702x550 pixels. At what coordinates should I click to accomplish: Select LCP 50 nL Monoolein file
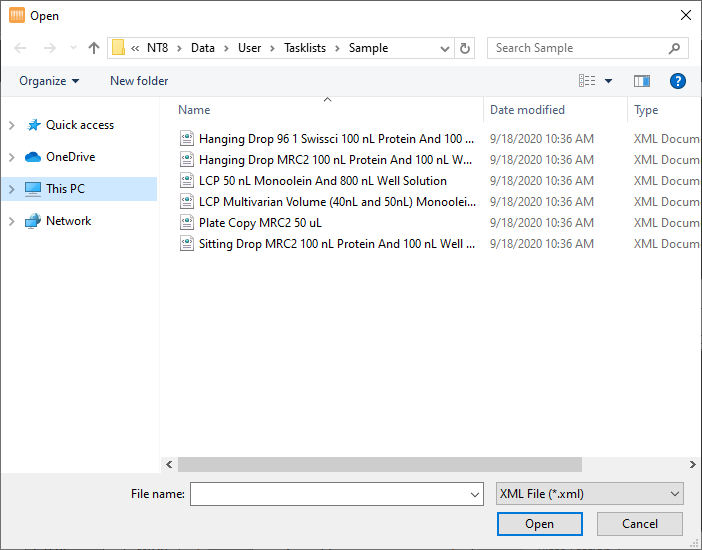pos(322,181)
